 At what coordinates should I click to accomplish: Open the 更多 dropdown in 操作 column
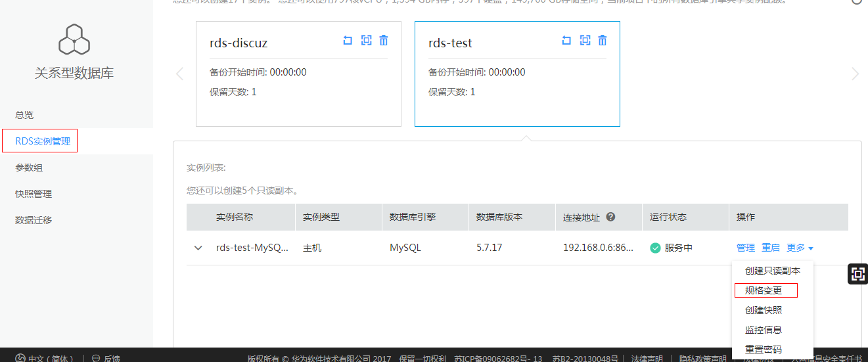coord(800,248)
